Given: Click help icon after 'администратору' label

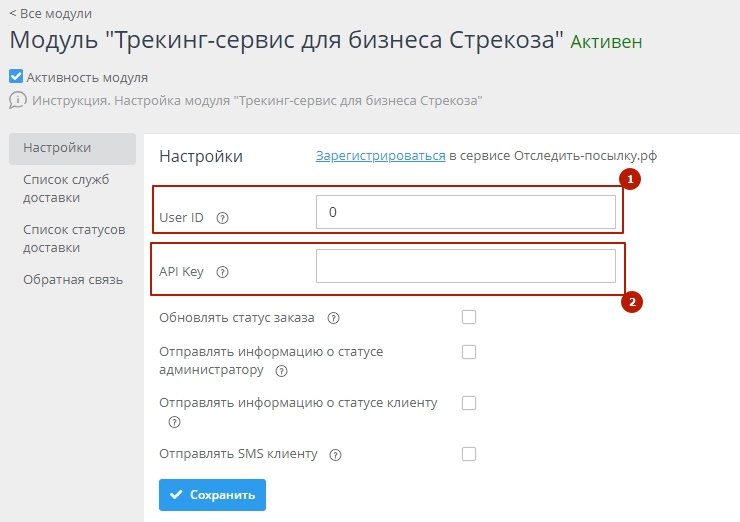Looking at the screenshot, I should coord(281,371).
